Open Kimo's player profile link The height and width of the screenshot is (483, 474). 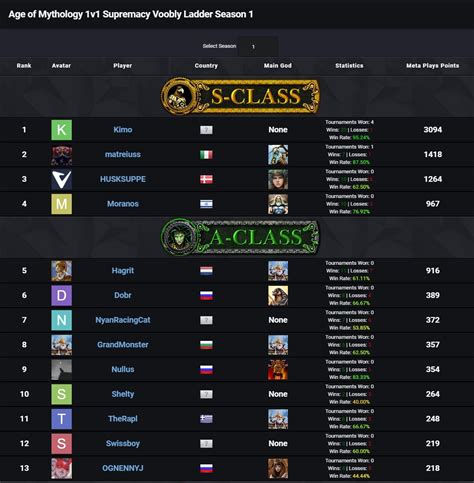(123, 130)
